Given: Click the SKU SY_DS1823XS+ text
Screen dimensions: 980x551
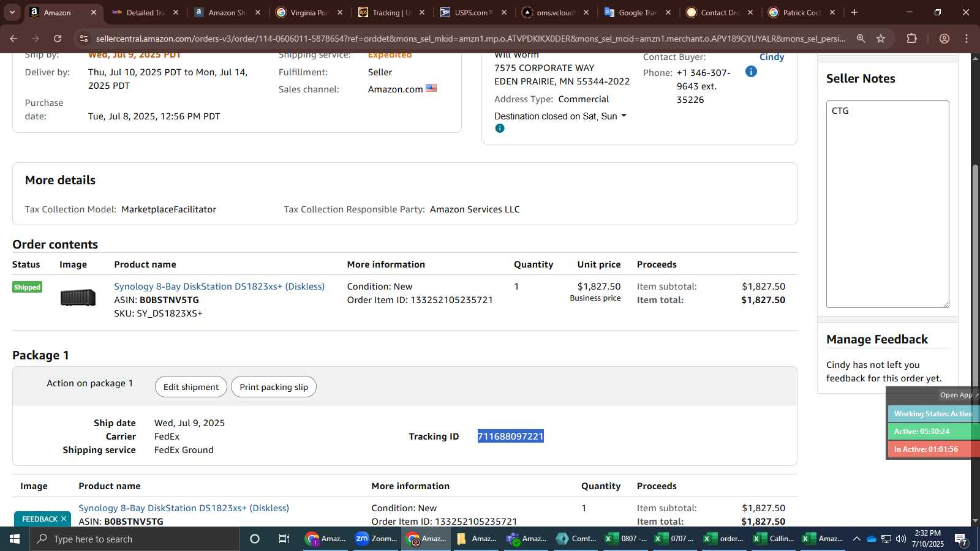Looking at the screenshot, I should tap(158, 313).
